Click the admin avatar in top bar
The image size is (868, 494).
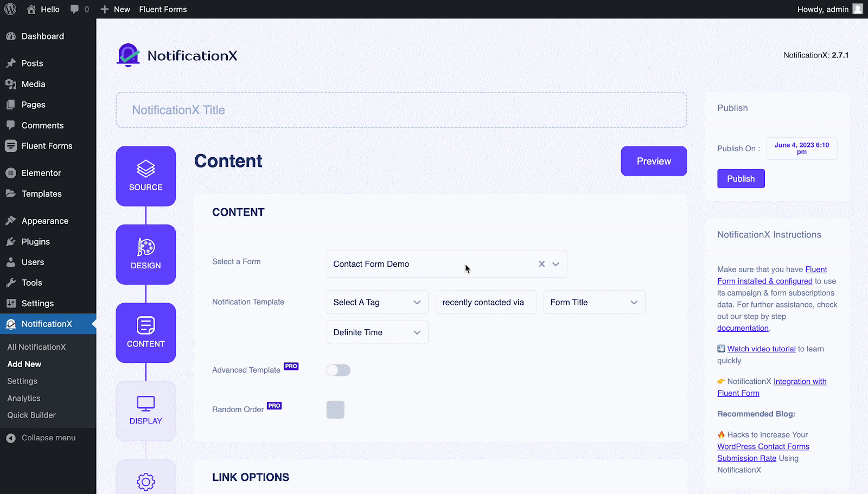(x=858, y=9)
